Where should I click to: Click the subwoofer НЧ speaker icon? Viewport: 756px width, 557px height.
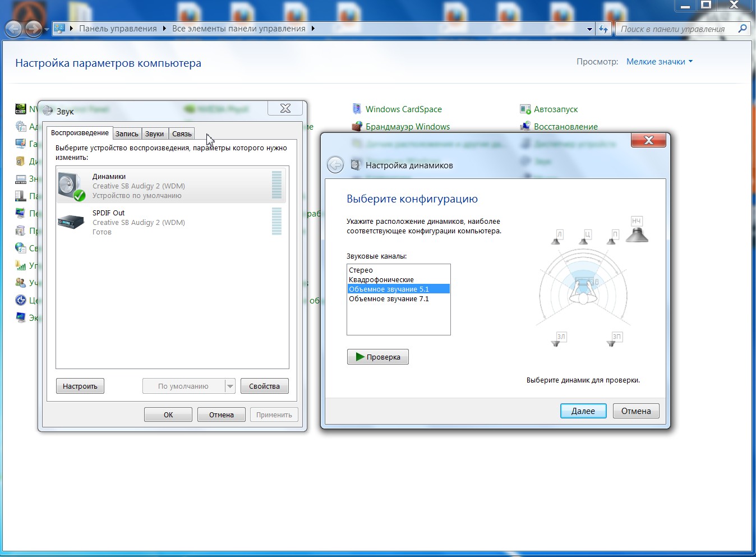(x=637, y=229)
